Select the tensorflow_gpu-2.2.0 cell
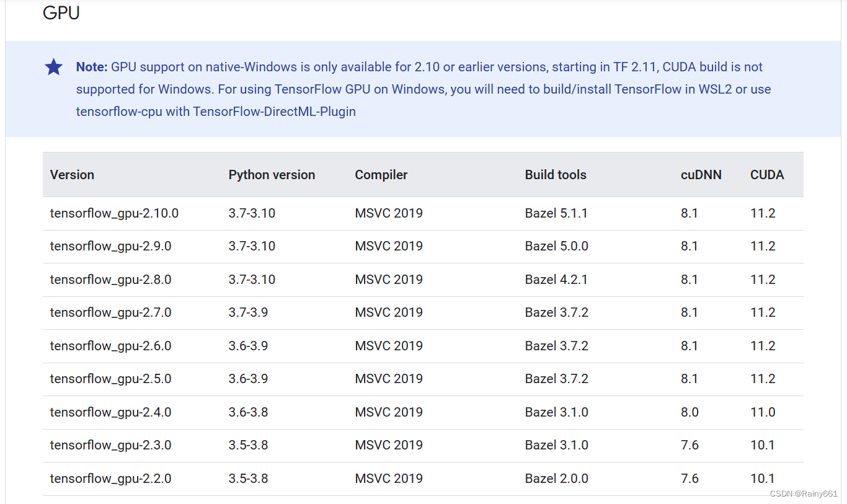Image resolution: width=847 pixels, height=504 pixels. (x=110, y=479)
